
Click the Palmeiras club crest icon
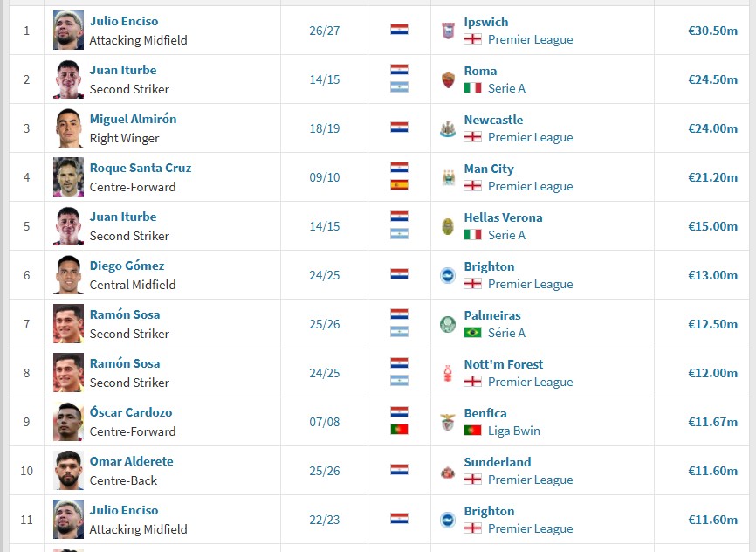click(448, 324)
